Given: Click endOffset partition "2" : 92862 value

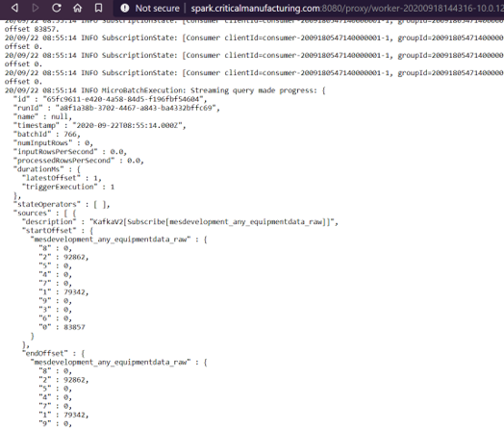Looking at the screenshot, I should coord(76,380).
